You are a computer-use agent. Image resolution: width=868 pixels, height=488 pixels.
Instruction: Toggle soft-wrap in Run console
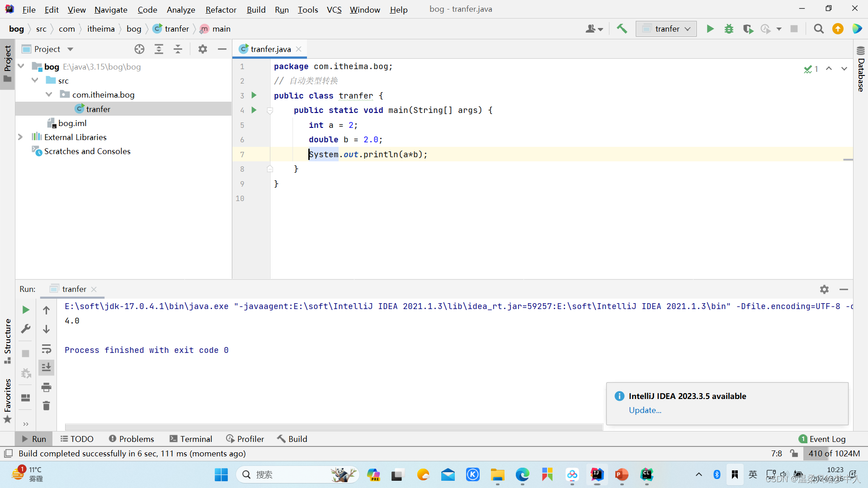[46, 349]
